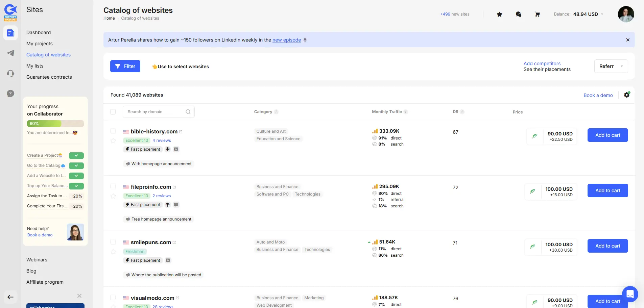
Task: Open the shopping cart icon in header
Action: point(537,14)
